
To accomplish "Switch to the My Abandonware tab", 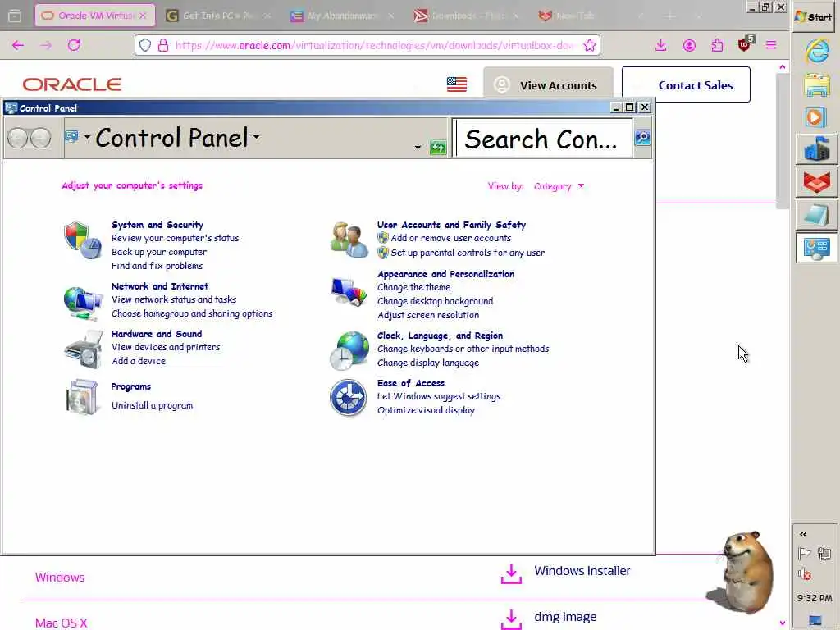I will (343, 16).
